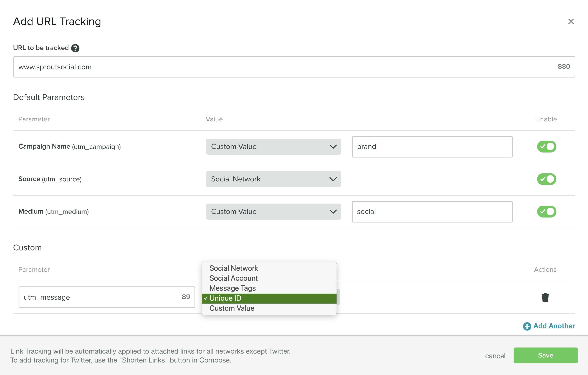Click the Actions column header
588x375 pixels.
point(545,269)
